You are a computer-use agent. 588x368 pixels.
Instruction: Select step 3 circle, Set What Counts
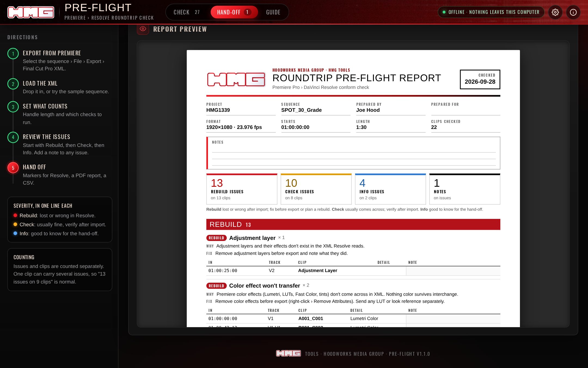point(13,107)
